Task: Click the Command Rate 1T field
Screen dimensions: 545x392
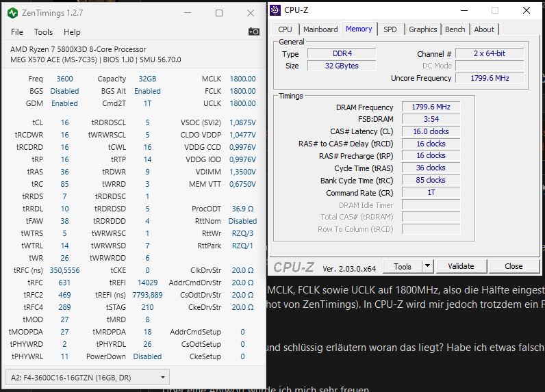Action: click(431, 193)
